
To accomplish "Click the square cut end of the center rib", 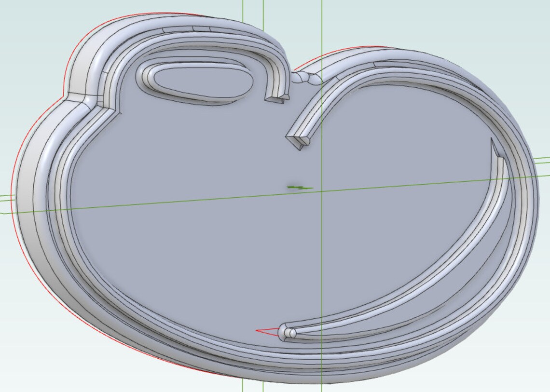I will pos(298,140).
